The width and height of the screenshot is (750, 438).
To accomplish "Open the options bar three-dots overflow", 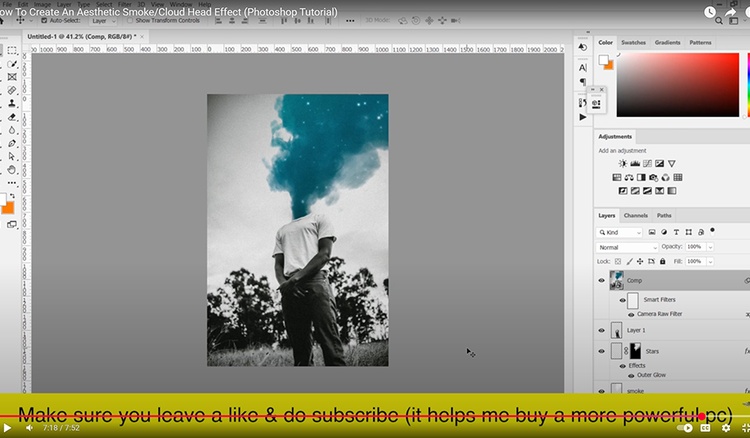I will (350, 21).
